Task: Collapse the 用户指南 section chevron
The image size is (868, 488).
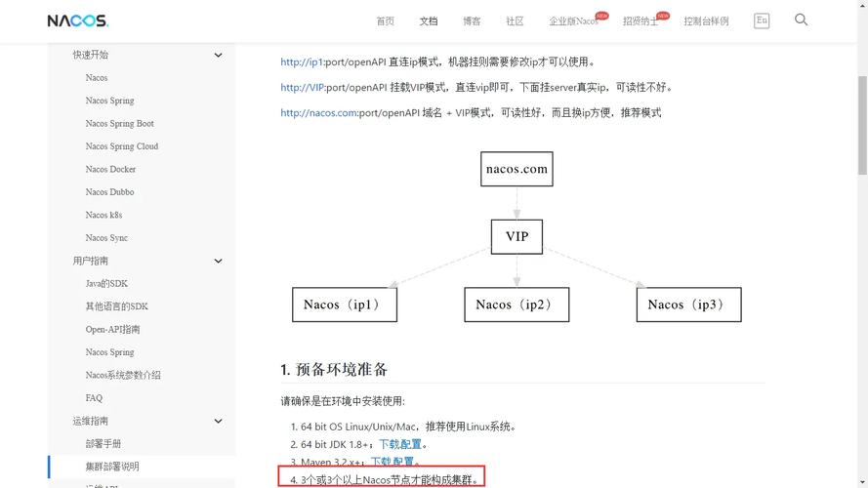Action: 218,261
